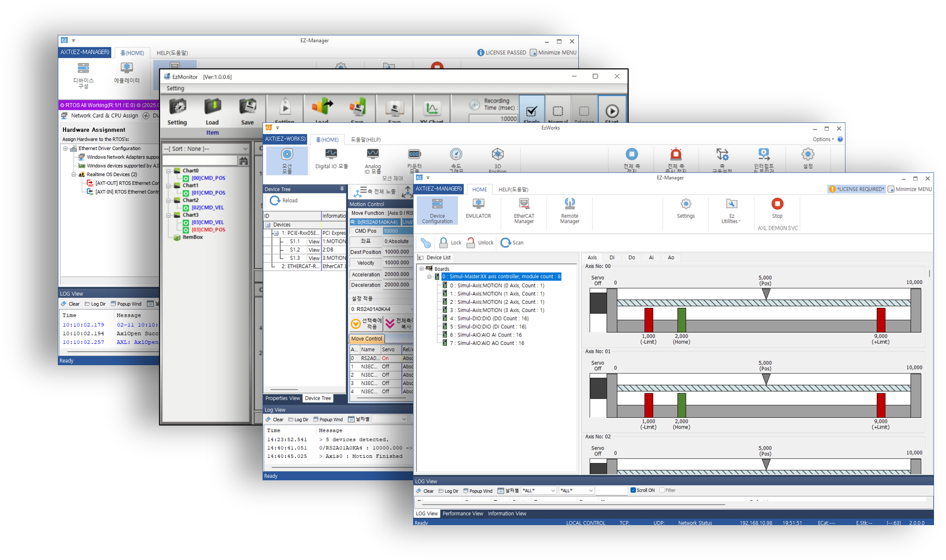Collapse Simul-Master controller node
946x560 pixels.
(x=429, y=277)
